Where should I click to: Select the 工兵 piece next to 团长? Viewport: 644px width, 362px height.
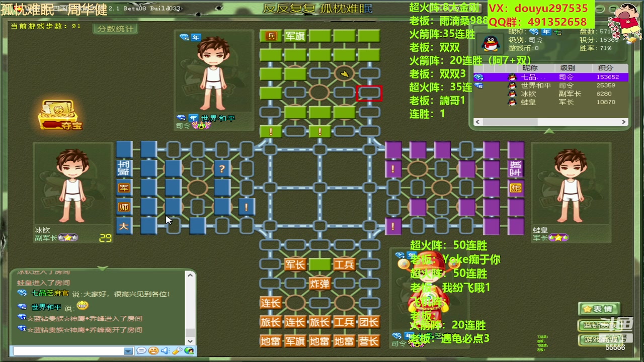click(x=344, y=322)
